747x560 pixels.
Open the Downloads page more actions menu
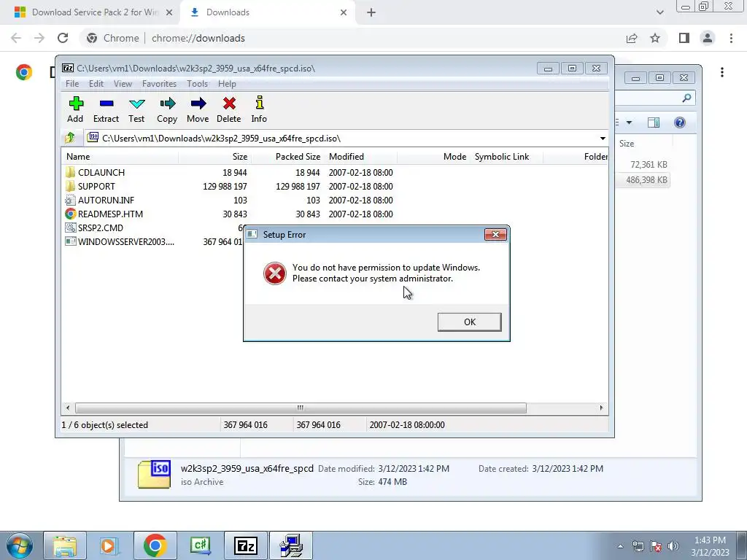coord(722,72)
